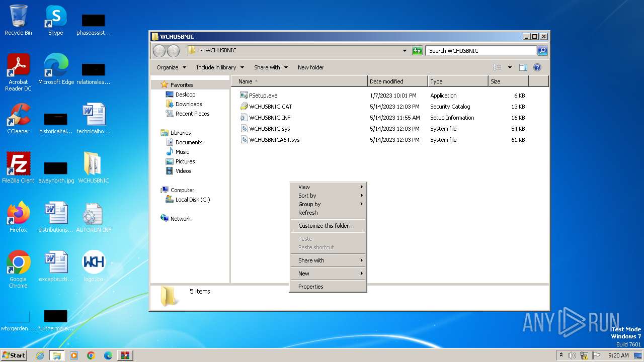
Task: Expand the New submenu
Action: [328, 274]
